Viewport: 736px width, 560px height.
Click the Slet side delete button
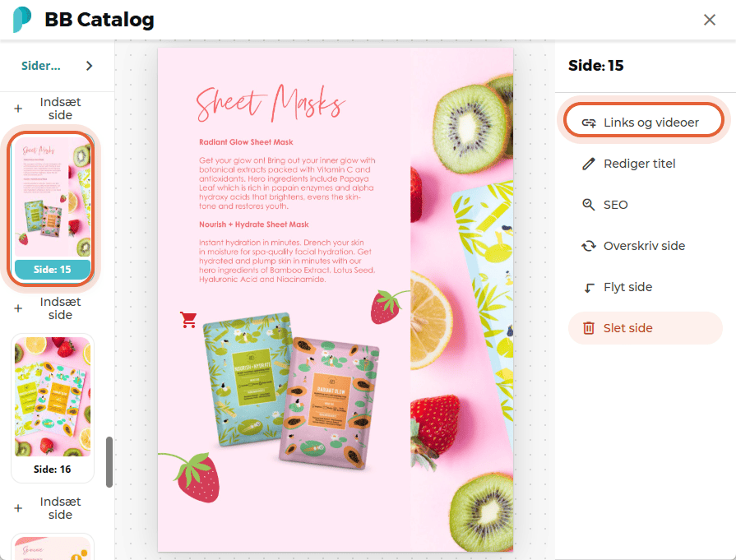(x=645, y=328)
